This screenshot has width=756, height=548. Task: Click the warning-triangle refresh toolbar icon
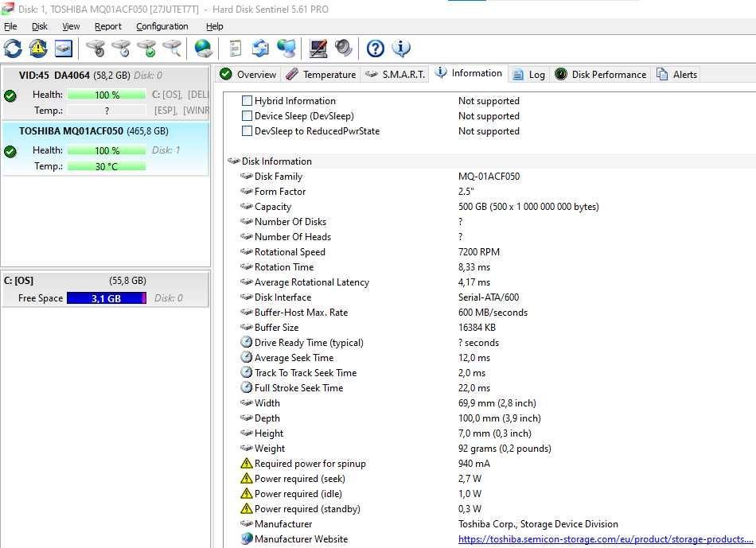38,49
